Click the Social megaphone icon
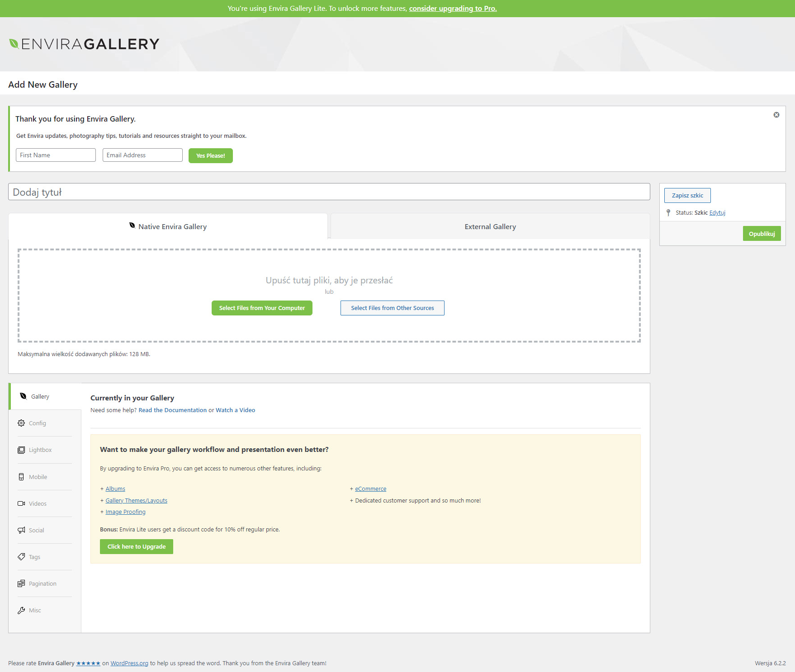The height and width of the screenshot is (672, 795). pos(21,530)
